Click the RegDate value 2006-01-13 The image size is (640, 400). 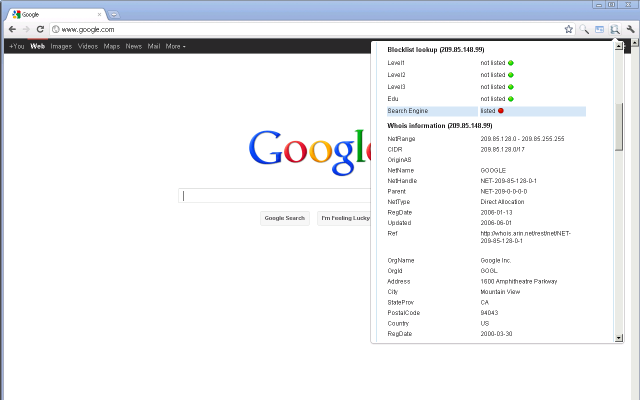pos(496,213)
